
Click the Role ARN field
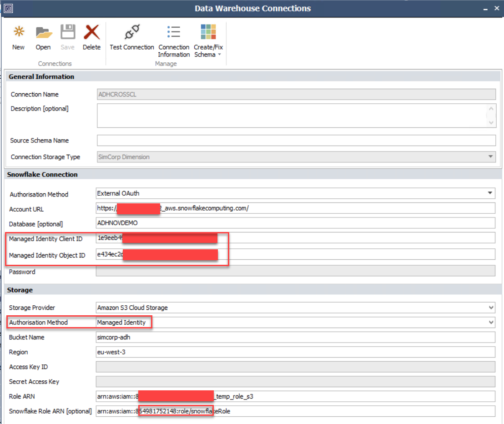point(295,396)
